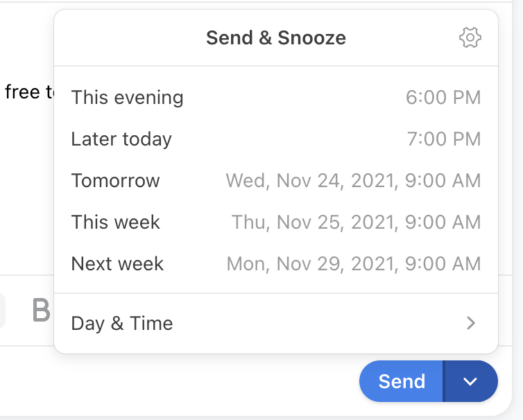
Task: Select Mon, Nov 29, 2021, 9:00 AM
Action: [354, 263]
